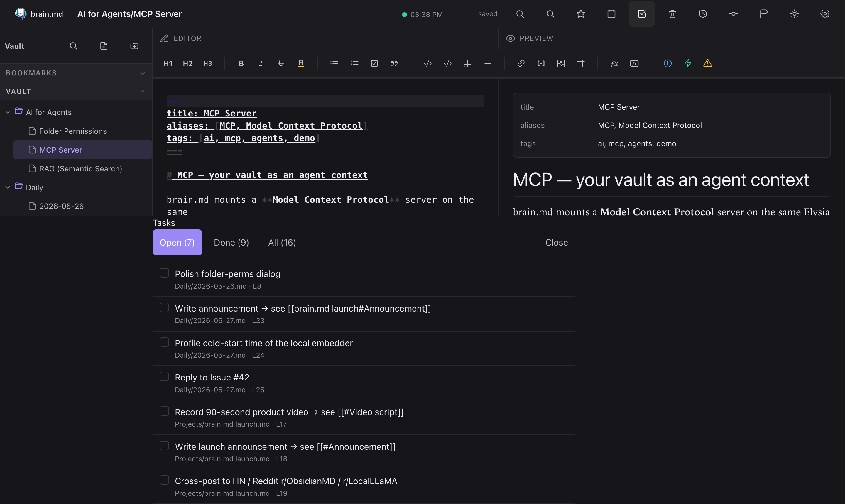This screenshot has height=504, width=845.
Task: Insert image from toolbar
Action: [561, 63]
